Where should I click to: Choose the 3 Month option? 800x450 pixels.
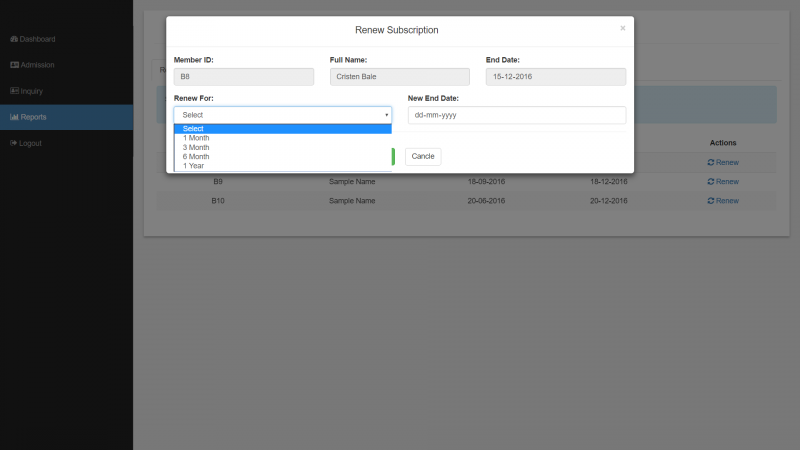282,147
